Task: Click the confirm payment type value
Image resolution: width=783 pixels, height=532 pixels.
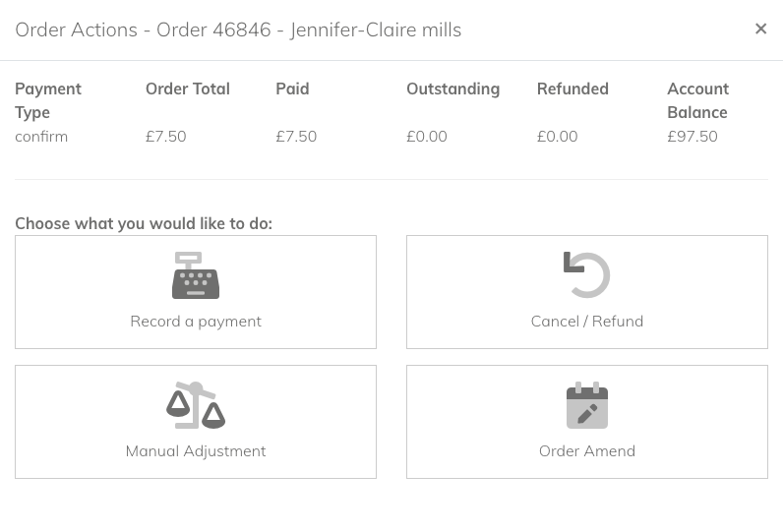Action: (41, 137)
